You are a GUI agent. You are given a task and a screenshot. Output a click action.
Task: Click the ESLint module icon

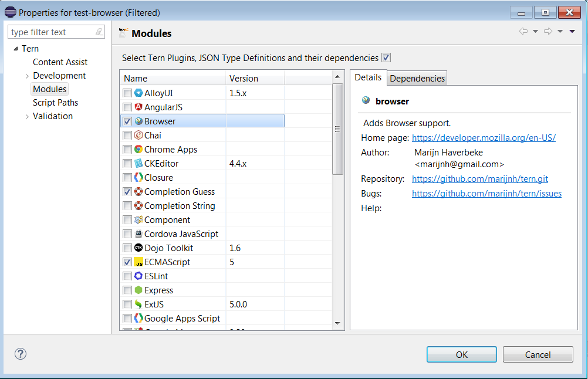click(138, 276)
